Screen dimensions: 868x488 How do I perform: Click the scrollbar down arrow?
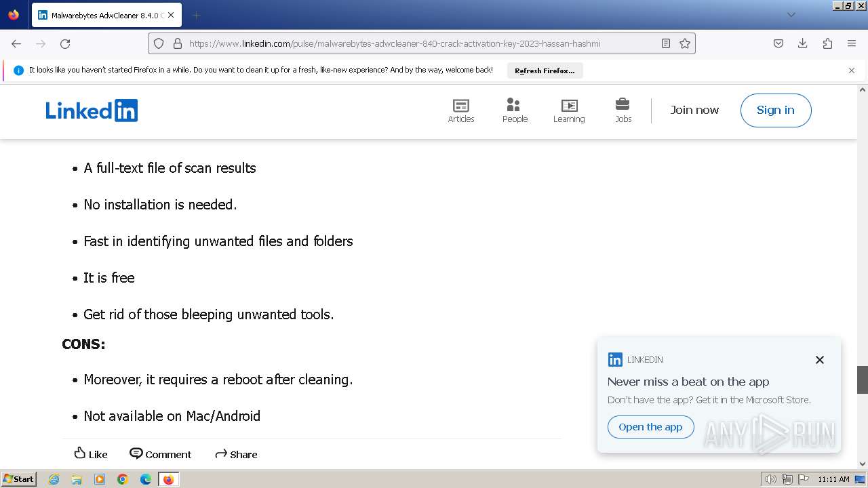point(863,464)
